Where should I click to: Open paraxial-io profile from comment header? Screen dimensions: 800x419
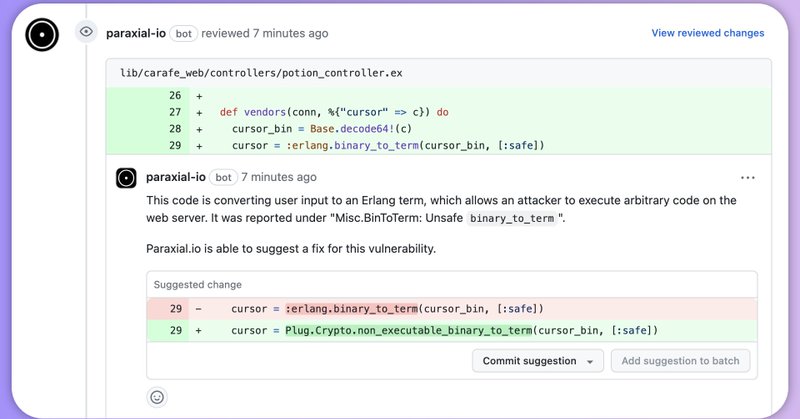point(176,177)
